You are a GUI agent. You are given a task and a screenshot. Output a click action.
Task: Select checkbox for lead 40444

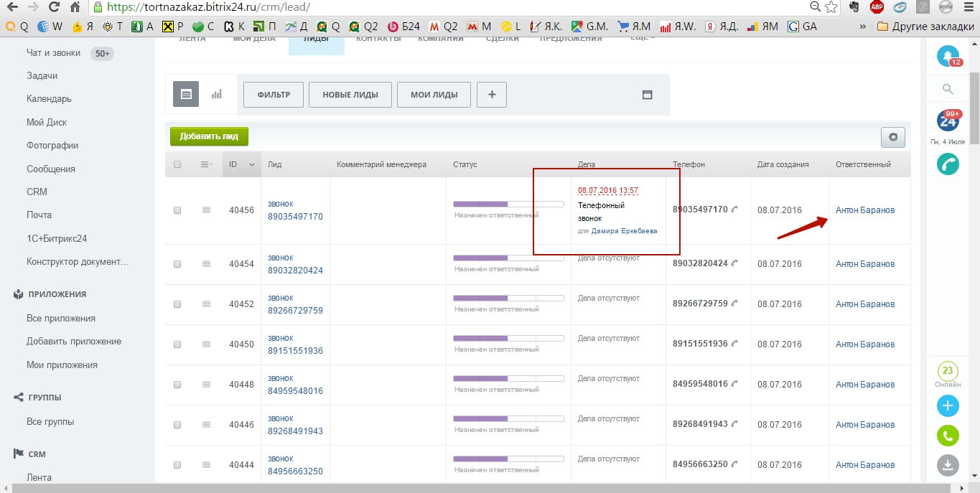[x=177, y=465]
